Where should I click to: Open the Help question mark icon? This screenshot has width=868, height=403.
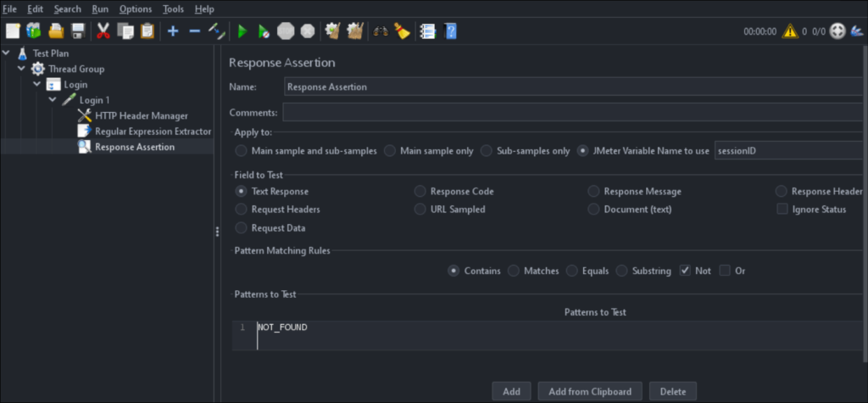[451, 31]
